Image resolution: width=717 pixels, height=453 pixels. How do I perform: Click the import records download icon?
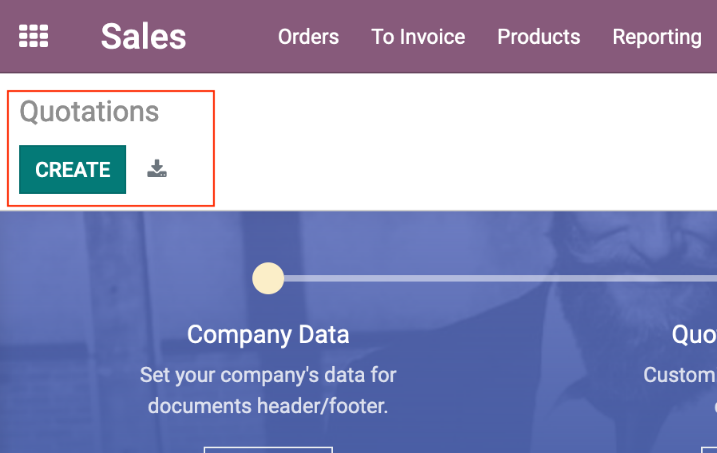click(157, 169)
